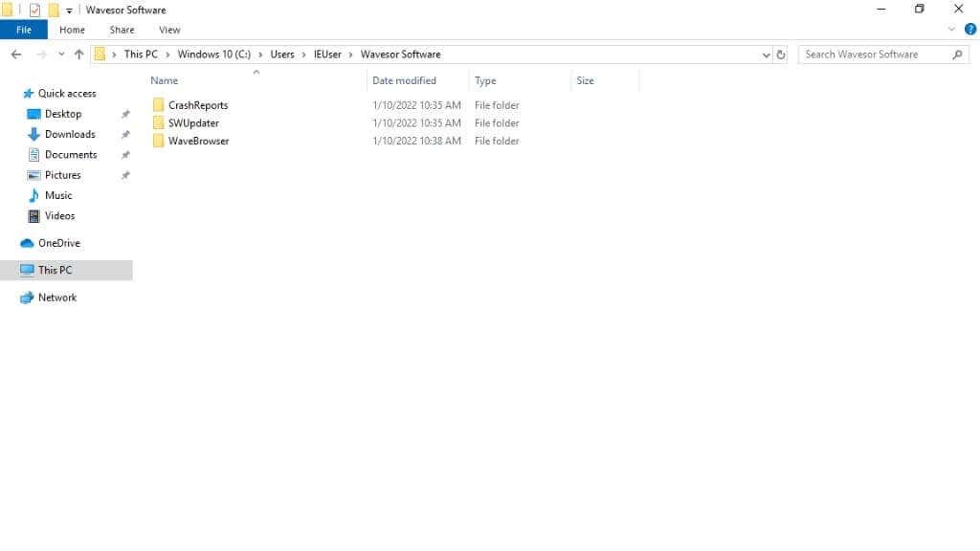980x551 pixels.
Task: Open the address bar history dropdown
Action: coord(766,55)
